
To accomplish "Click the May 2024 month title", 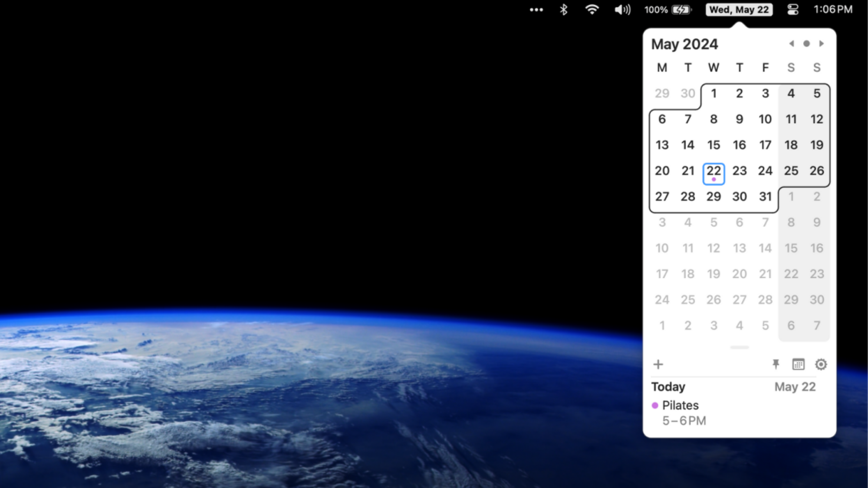I will 684,44.
